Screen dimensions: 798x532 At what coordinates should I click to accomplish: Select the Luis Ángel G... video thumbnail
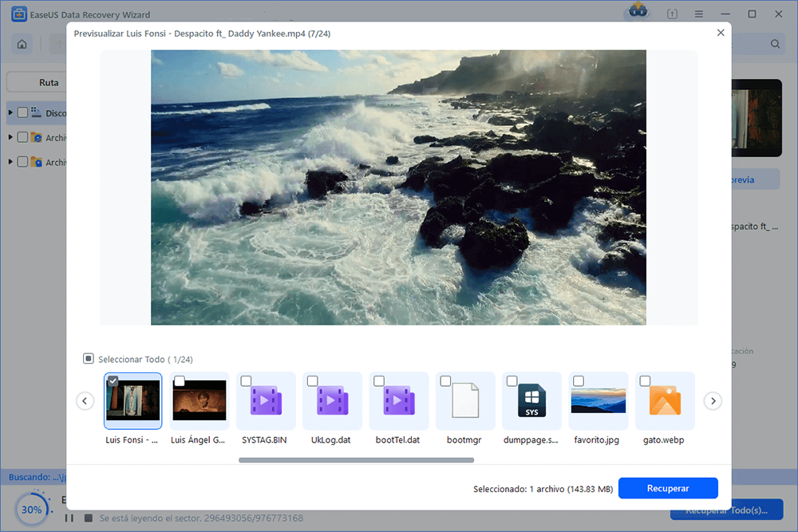(199, 400)
